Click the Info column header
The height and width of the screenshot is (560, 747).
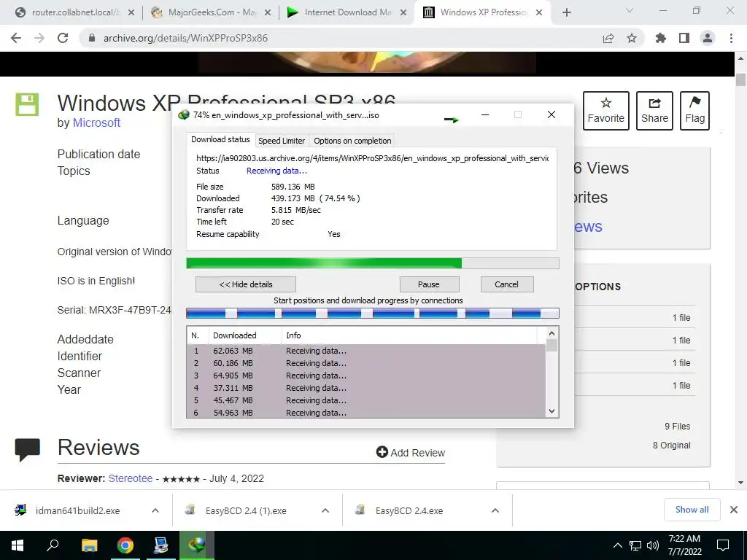[410, 335]
